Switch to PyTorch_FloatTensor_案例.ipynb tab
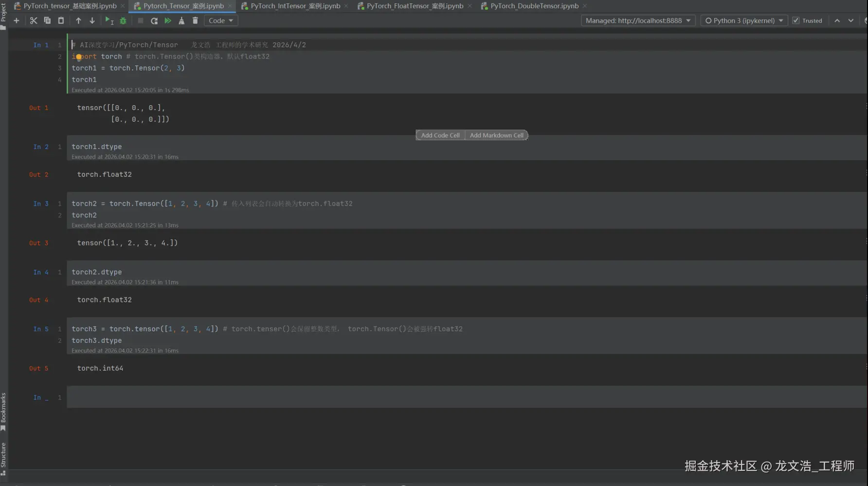Image resolution: width=868 pixels, height=486 pixels. point(415,6)
